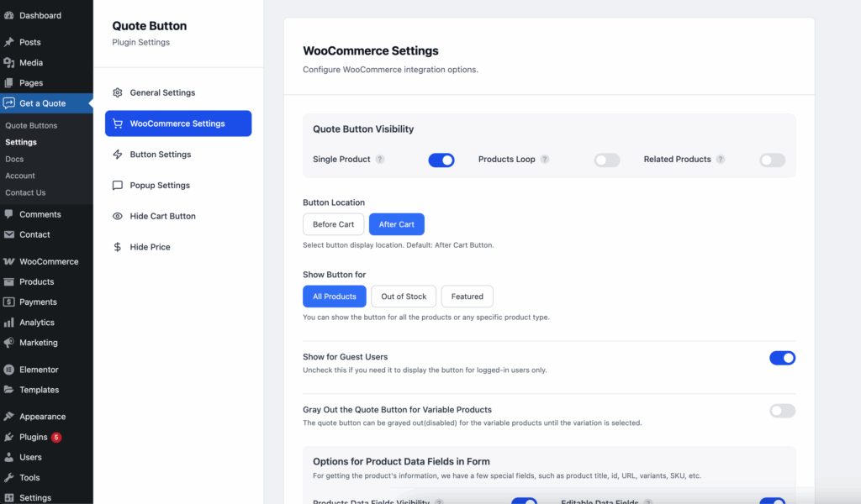Click help icon next to Single Product

click(380, 160)
